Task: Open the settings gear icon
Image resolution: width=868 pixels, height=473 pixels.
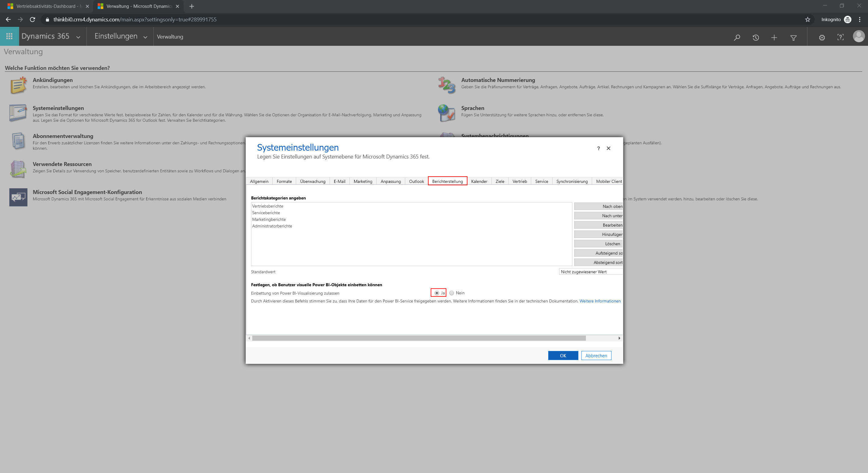Action: pos(822,37)
